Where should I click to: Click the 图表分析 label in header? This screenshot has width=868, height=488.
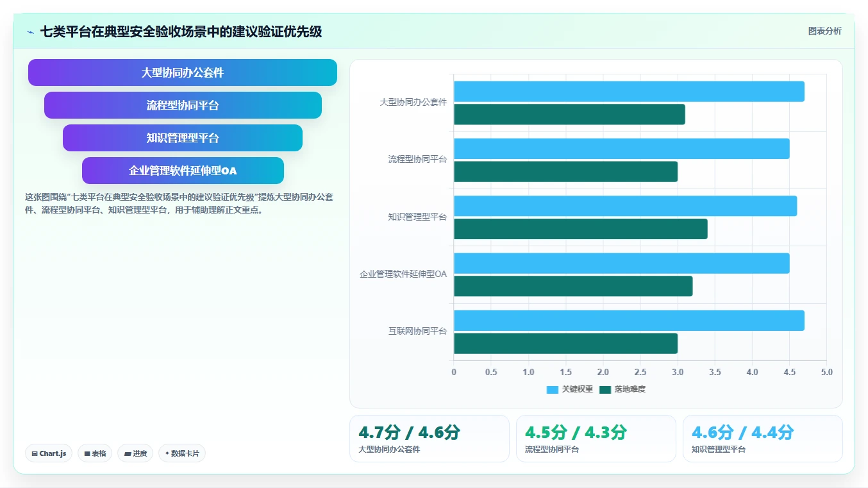click(x=824, y=31)
